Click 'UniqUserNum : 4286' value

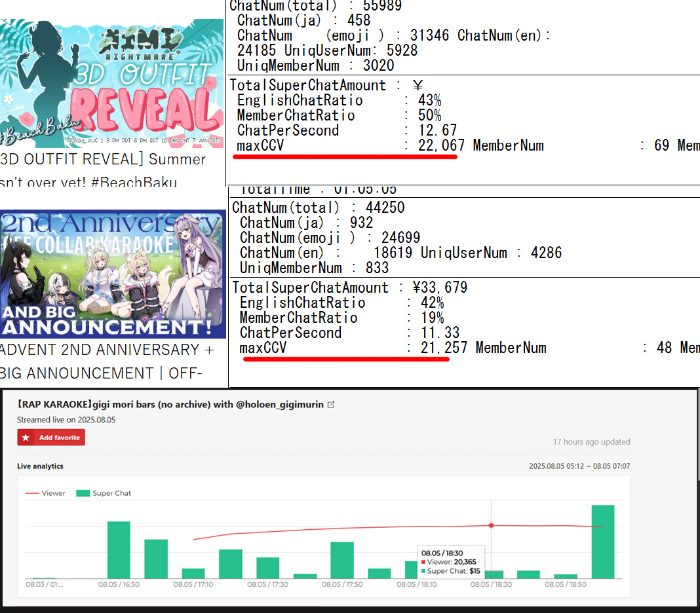[491, 253]
